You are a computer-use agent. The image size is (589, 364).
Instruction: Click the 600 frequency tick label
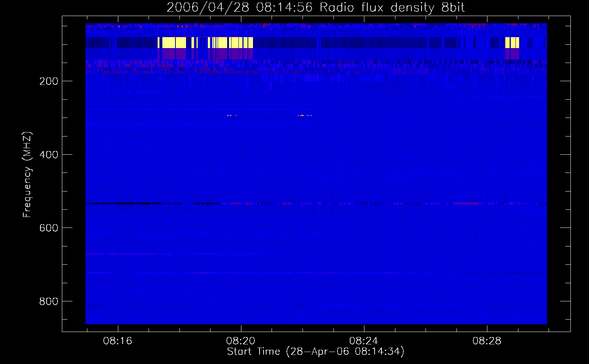[x=49, y=228]
